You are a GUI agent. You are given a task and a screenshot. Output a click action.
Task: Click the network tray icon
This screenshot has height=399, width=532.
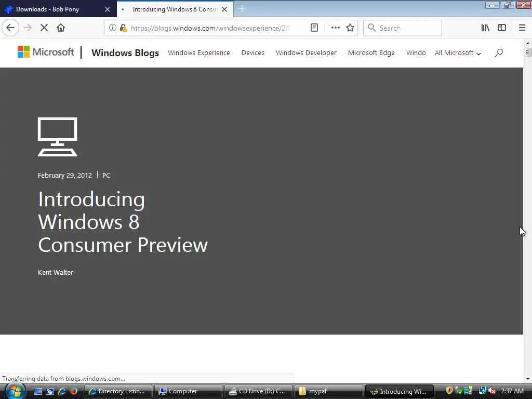tap(482, 391)
